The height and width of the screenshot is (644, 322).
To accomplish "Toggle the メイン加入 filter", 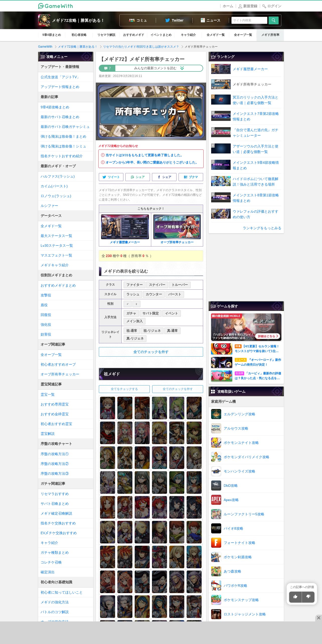I will [134, 321].
